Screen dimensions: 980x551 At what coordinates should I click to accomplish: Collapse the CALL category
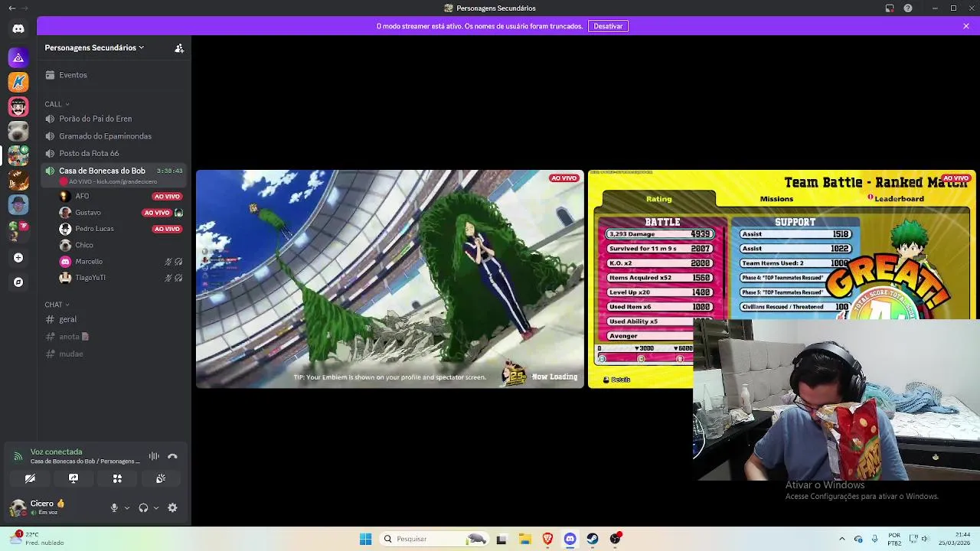coord(57,104)
